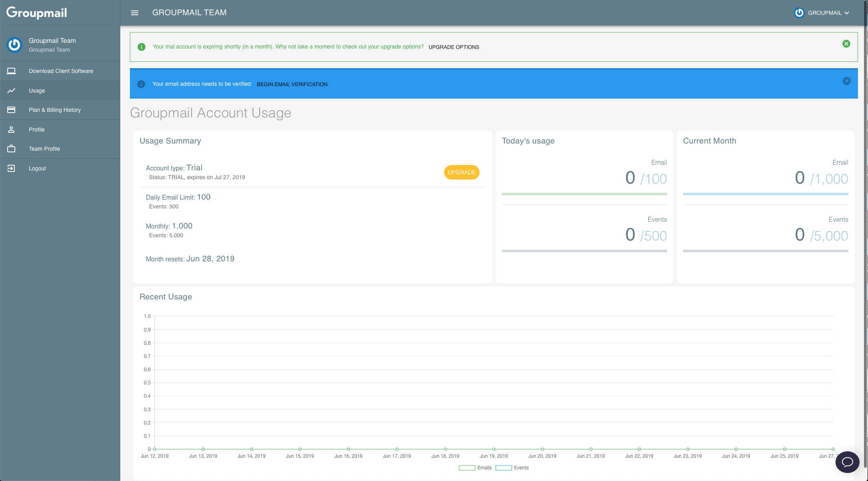
Task: Click the Jun 19, 2019 data point on chart
Action: click(x=494, y=449)
